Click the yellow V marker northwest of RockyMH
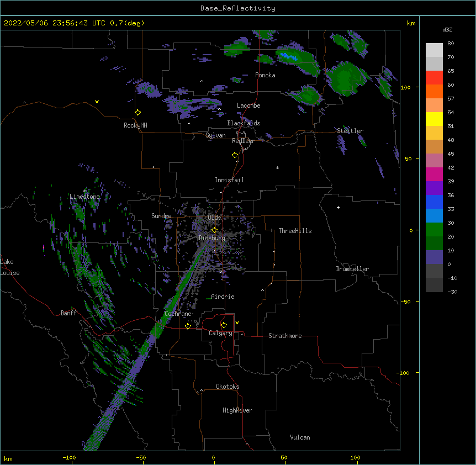This screenshot has width=476, height=465. [97, 102]
